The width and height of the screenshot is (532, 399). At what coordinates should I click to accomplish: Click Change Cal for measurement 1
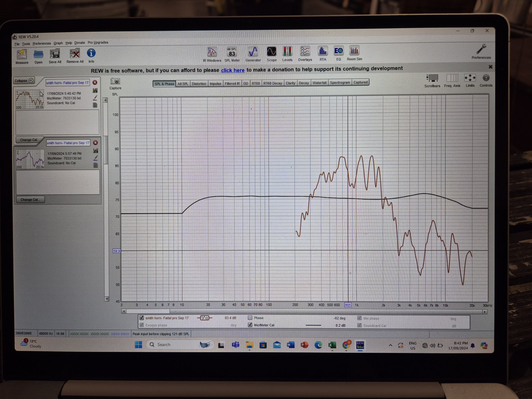30,140
